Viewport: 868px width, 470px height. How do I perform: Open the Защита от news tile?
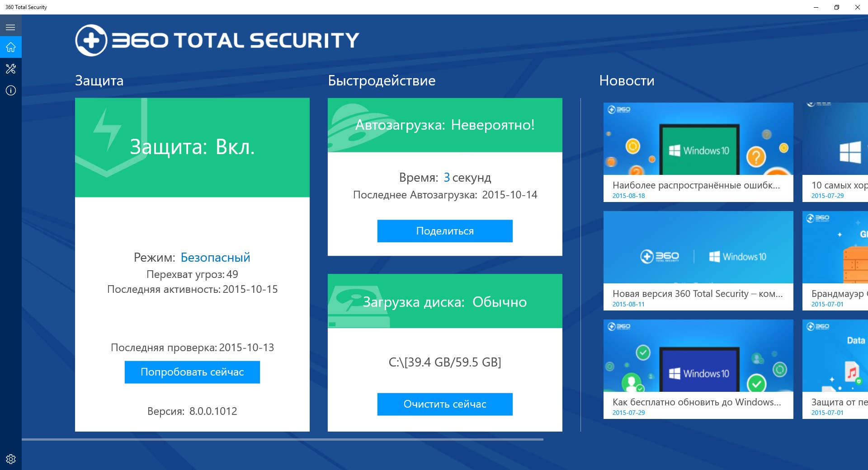pos(835,369)
